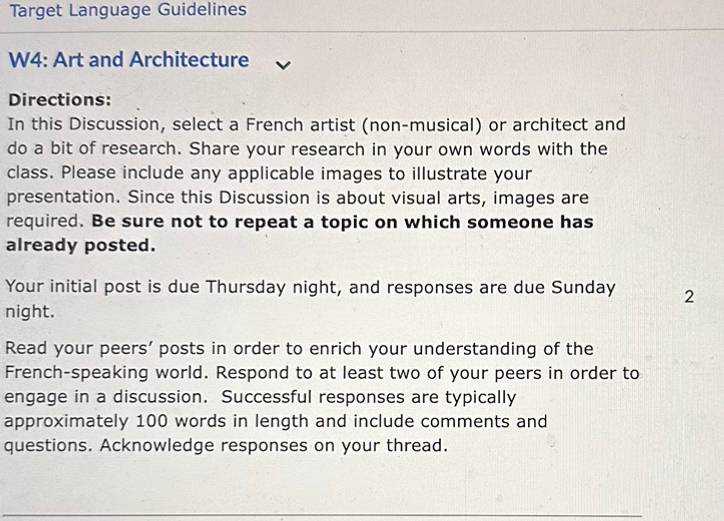Click the phrase 'French-speaking world'

[x=106, y=373]
